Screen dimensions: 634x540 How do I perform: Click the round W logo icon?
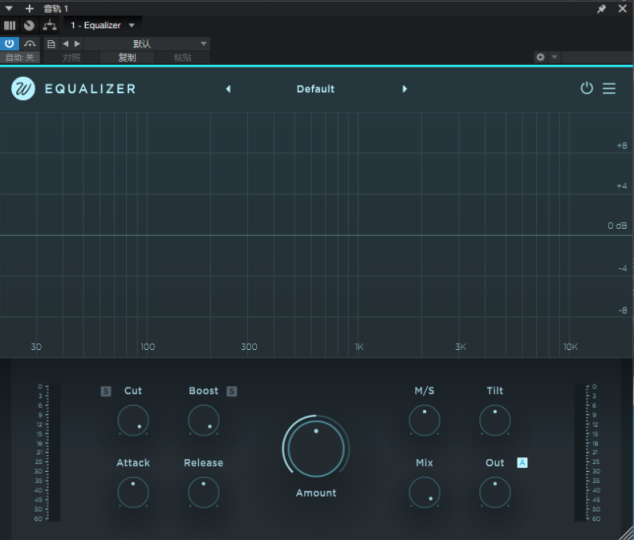(x=23, y=89)
